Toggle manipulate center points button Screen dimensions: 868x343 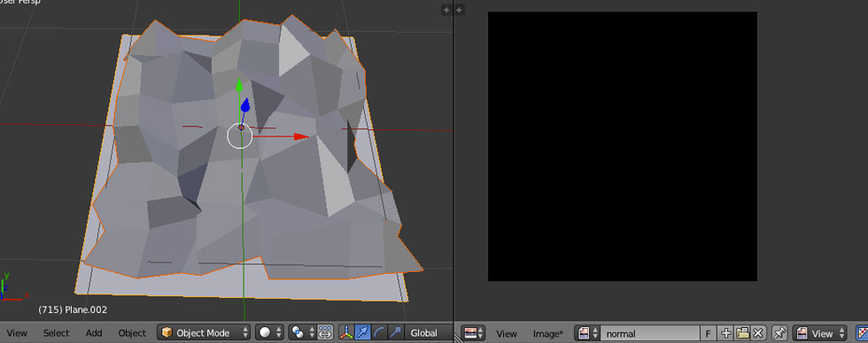[325, 332]
